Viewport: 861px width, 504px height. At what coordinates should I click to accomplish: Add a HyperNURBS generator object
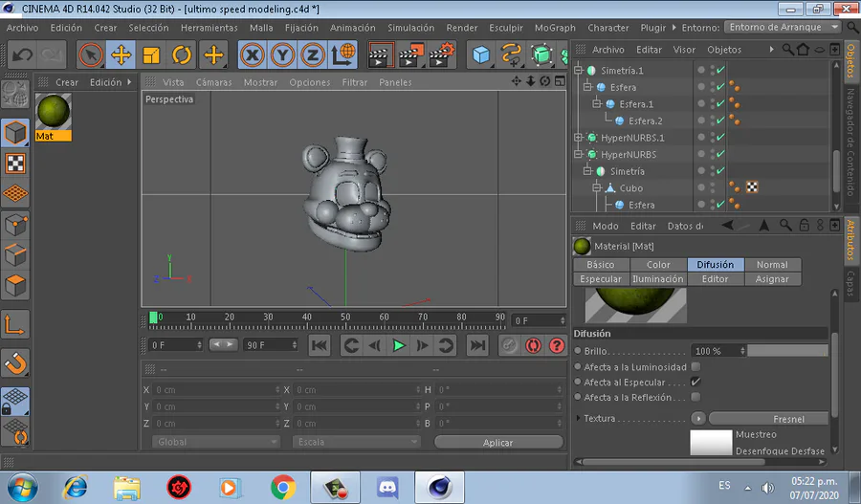[x=541, y=55]
